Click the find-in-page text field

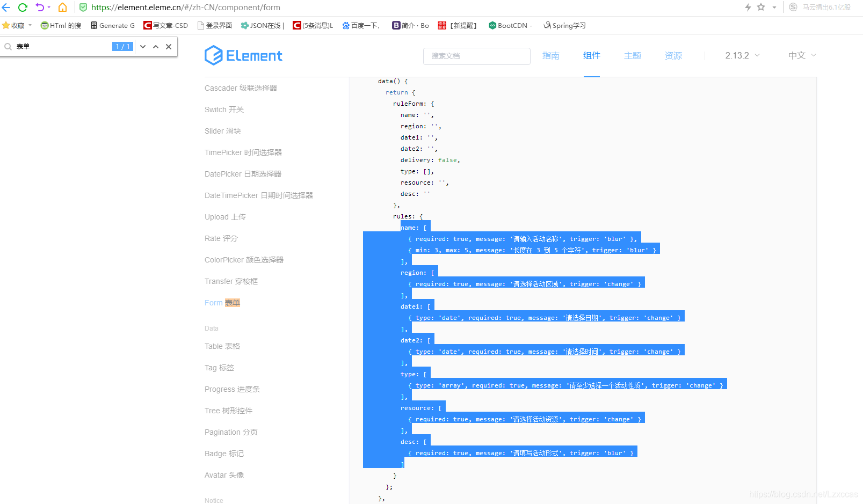coord(63,47)
